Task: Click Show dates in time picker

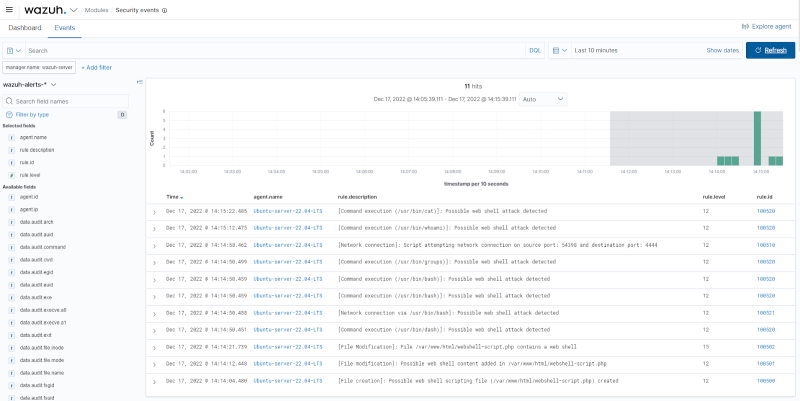Action: (x=722, y=50)
